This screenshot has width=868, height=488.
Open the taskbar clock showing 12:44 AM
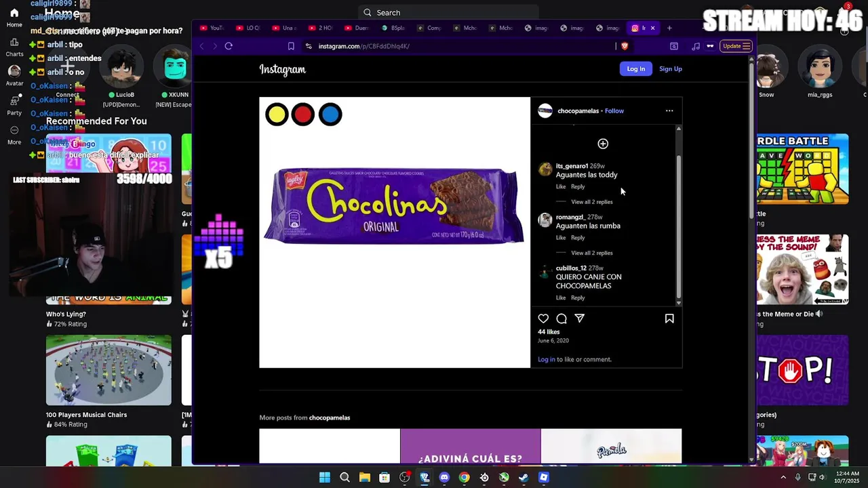(x=848, y=477)
